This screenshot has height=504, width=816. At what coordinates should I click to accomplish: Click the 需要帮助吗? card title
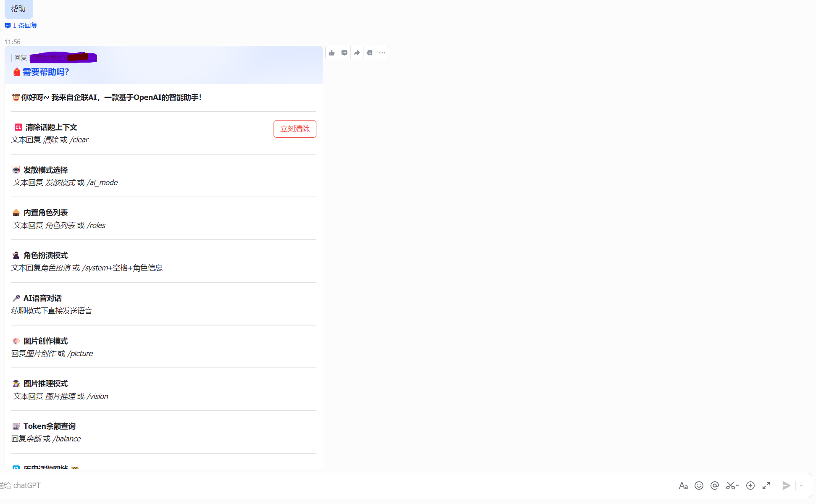[45, 72]
